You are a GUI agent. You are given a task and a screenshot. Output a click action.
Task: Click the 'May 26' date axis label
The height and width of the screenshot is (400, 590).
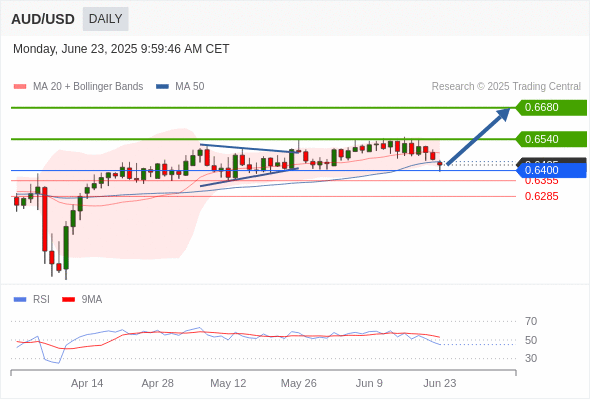pyautogui.click(x=299, y=383)
